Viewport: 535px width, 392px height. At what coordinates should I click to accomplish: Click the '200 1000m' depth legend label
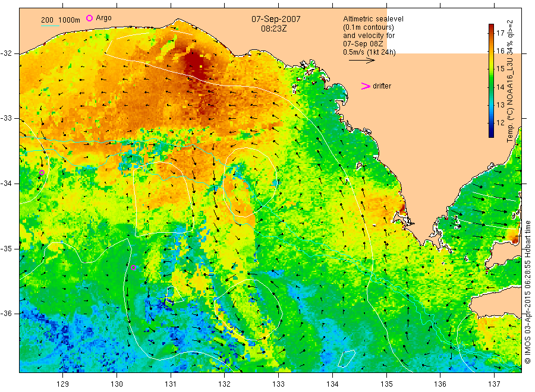tap(61, 20)
